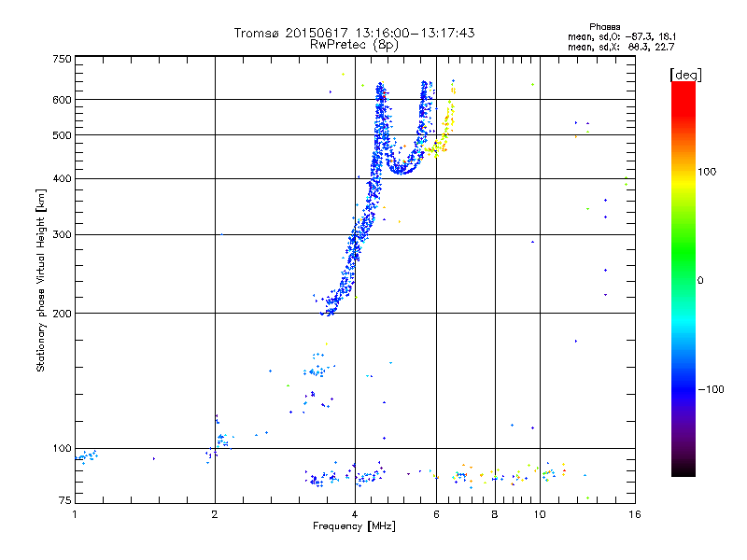Click the 'Stationary phase Virtual Height [km]' axis label
This screenshot has height=560, width=747.
41,281
